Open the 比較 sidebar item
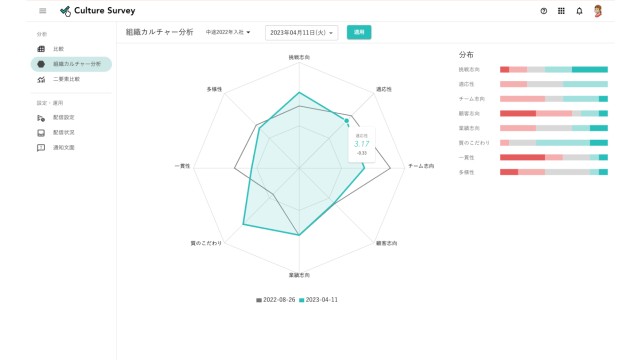This screenshot has height=360, width=640. pos(71,49)
